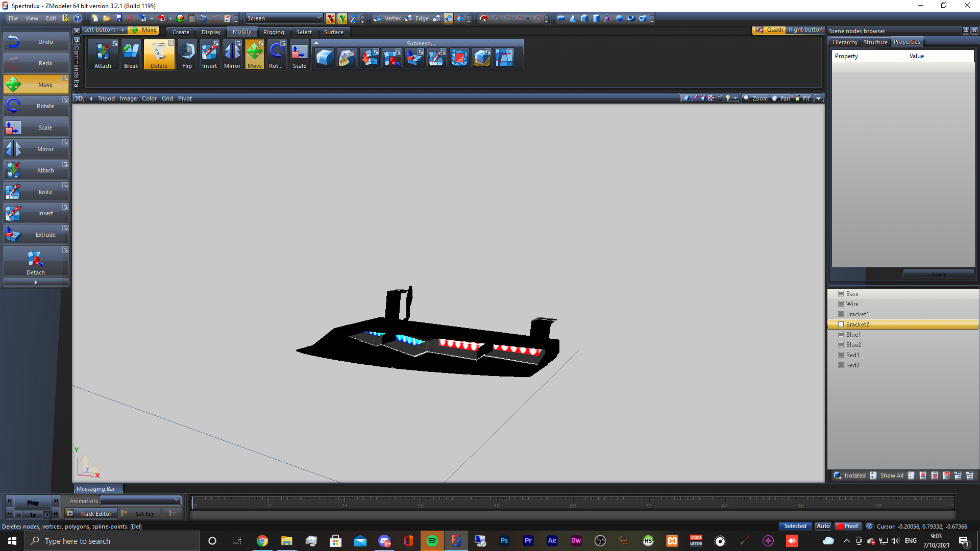Check the Blue1 node checkbox
Screen dimensions: 980x551
841,335
